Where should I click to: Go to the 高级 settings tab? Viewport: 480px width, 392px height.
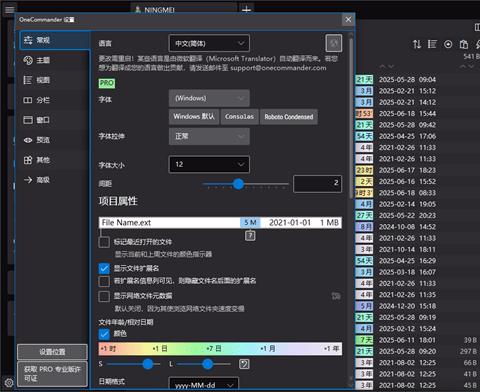coord(54,180)
